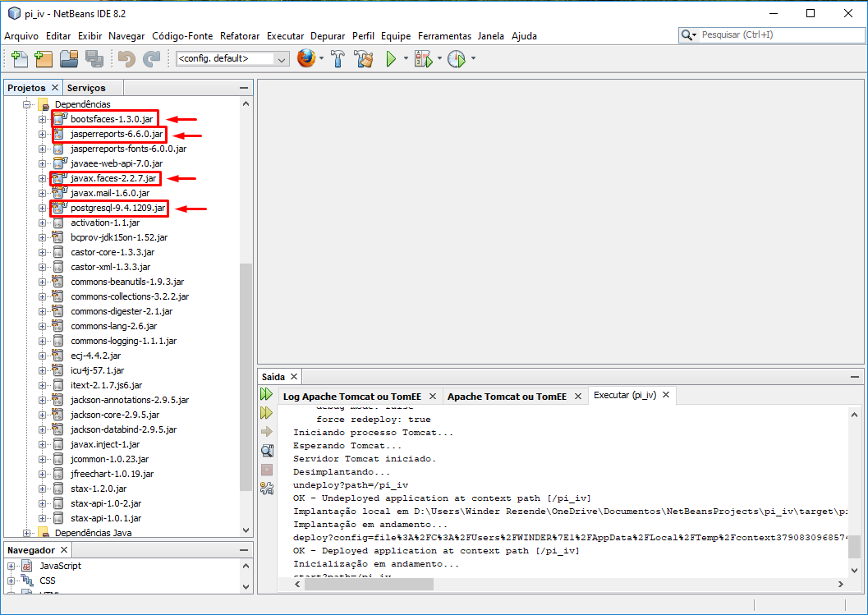This screenshot has width=868, height=615.
Task: Close the Log Apache Tomcat ou TomEE tab
Action: click(433, 397)
